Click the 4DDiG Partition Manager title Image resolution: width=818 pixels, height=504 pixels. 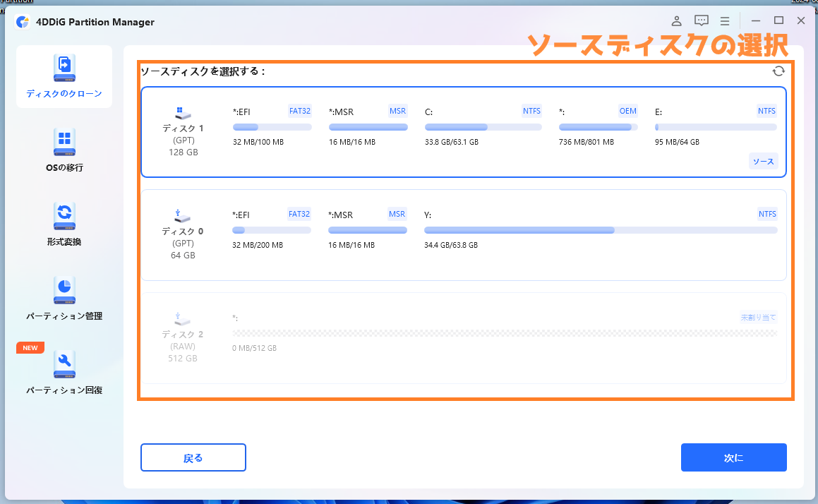[x=95, y=22]
